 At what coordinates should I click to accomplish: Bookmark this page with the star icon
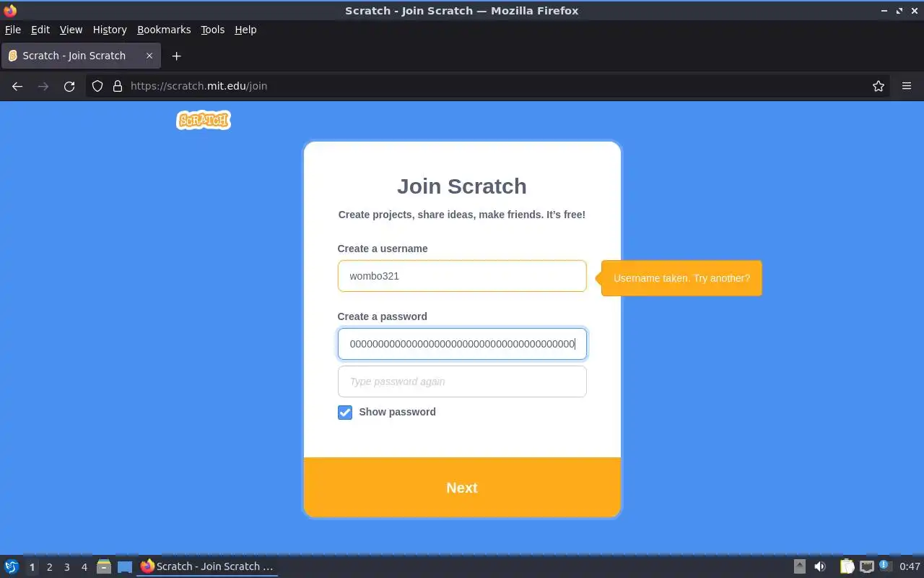[x=879, y=86]
